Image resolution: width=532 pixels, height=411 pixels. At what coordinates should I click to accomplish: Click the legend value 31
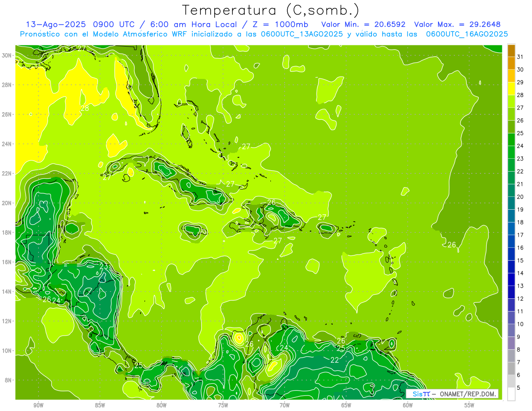coord(520,56)
